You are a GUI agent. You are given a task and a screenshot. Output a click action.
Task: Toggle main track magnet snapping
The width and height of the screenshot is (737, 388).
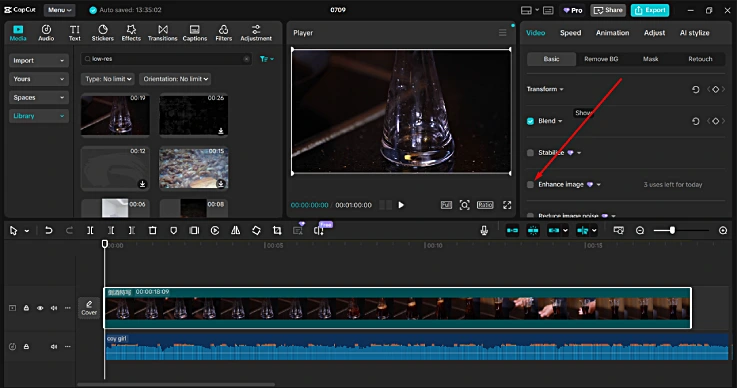(x=512, y=230)
